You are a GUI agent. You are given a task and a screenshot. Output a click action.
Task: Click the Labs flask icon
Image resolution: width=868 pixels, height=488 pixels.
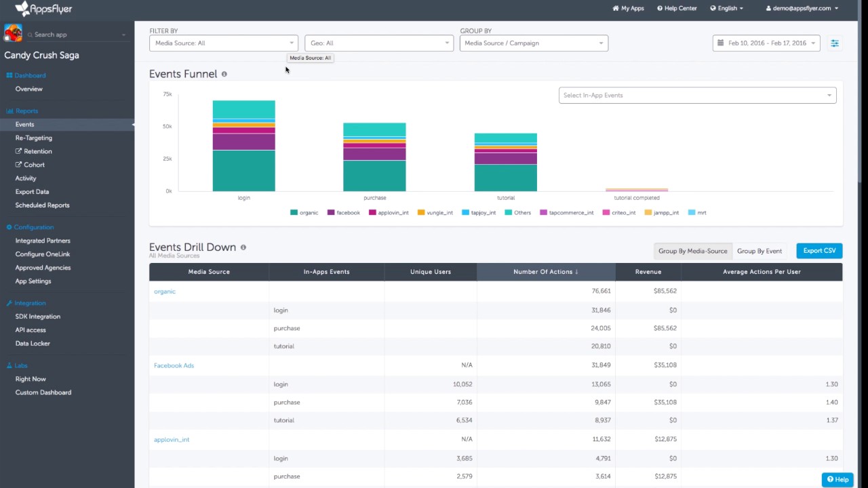click(9, 365)
